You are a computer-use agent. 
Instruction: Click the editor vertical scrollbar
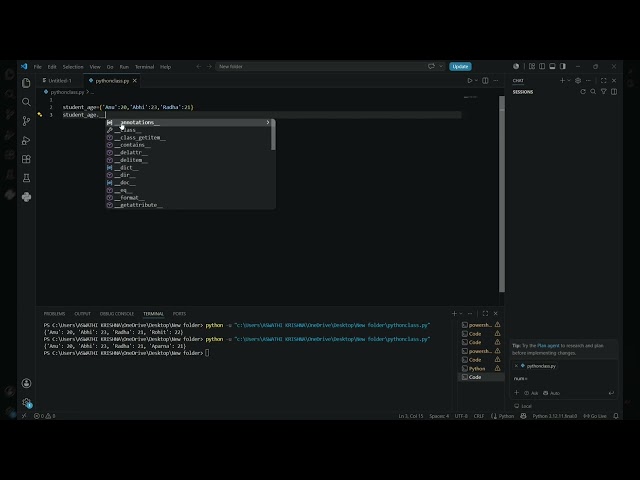click(502, 194)
